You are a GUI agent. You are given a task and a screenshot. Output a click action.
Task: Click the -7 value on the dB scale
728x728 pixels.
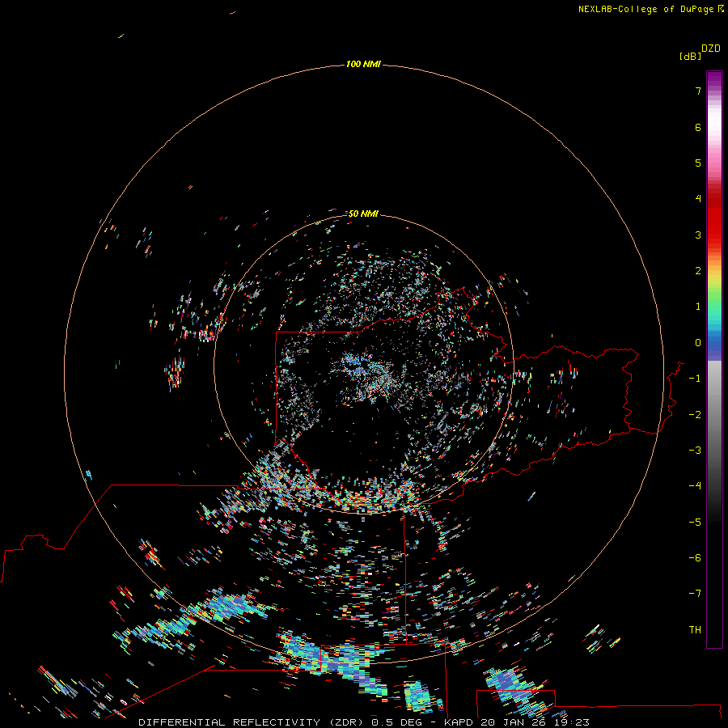point(695,594)
